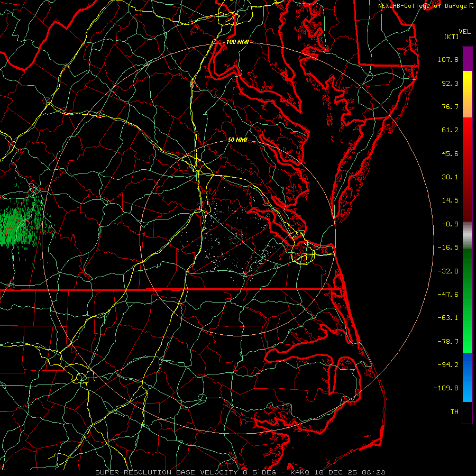Click the 45.6 velocity legend value

coord(450,153)
